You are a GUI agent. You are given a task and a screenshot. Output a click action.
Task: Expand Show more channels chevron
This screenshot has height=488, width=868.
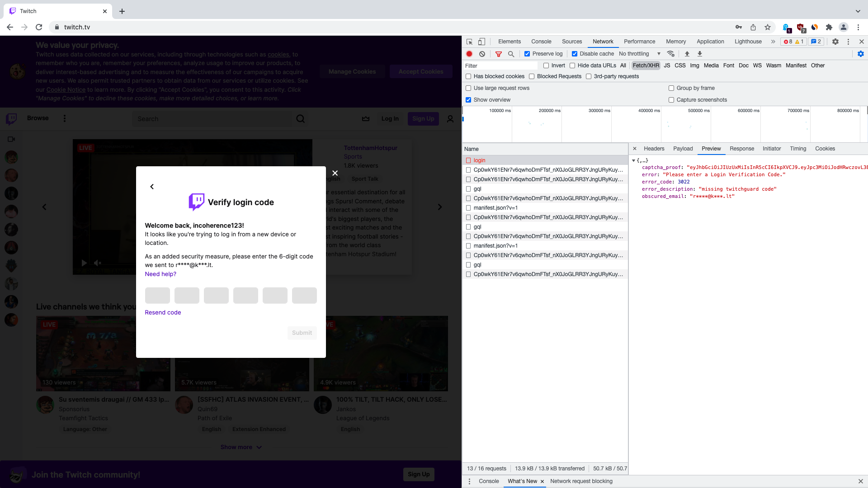point(259,447)
